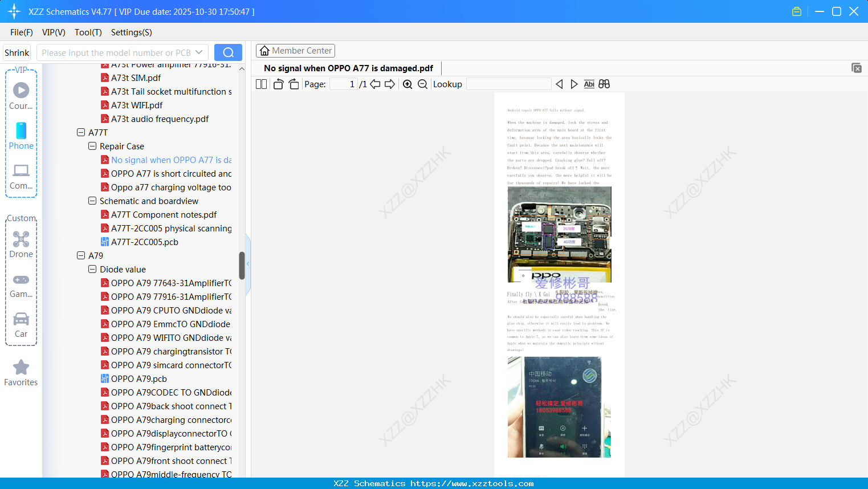Open OPPO A79 simcard connector file
Image resolution: width=868 pixels, height=489 pixels.
(172, 365)
